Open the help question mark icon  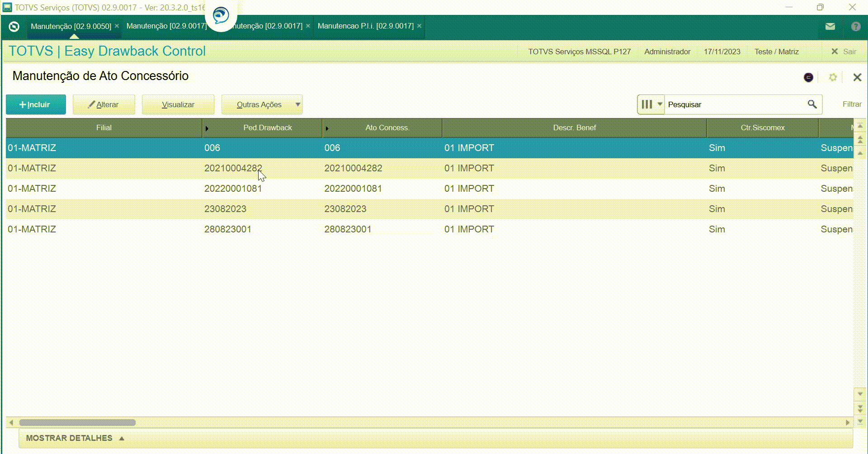click(x=855, y=27)
